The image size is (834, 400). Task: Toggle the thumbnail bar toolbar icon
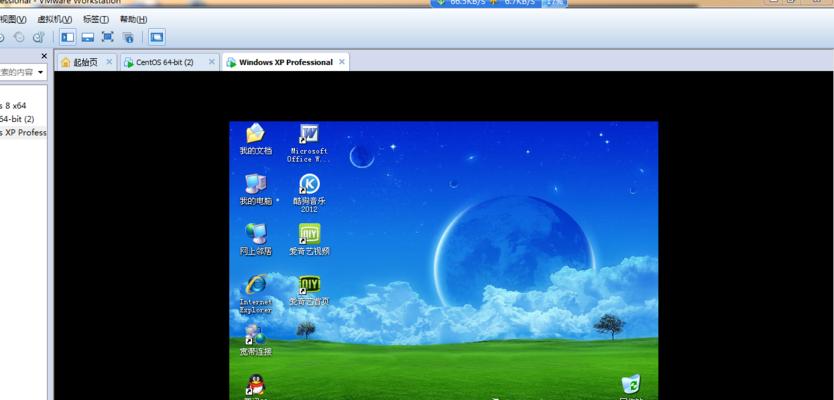[88, 37]
